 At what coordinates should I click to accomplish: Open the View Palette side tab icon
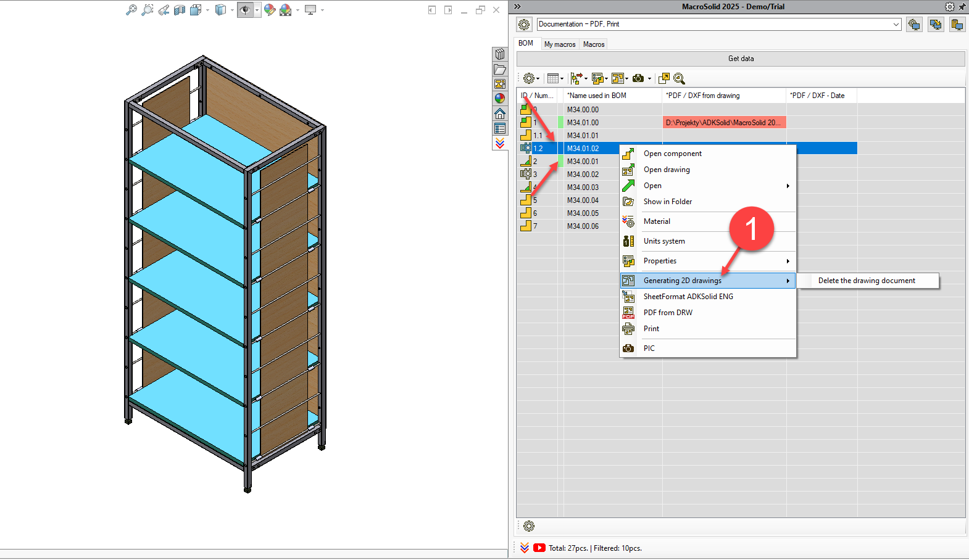point(500,84)
